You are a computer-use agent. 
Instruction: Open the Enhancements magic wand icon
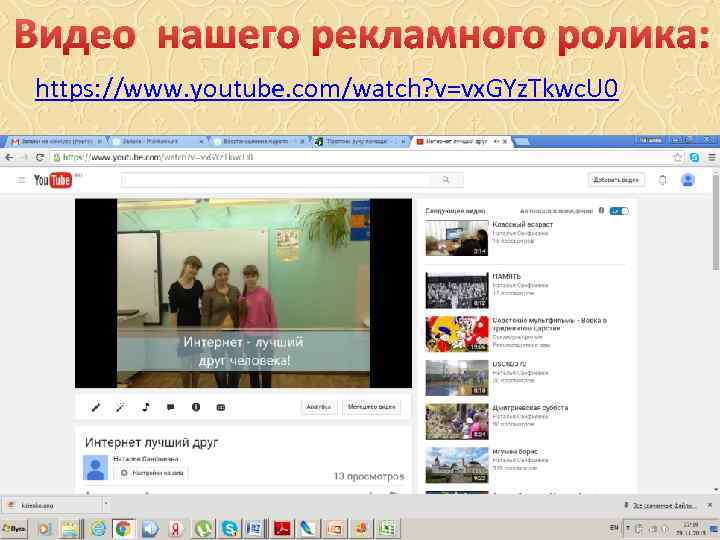coord(120,407)
